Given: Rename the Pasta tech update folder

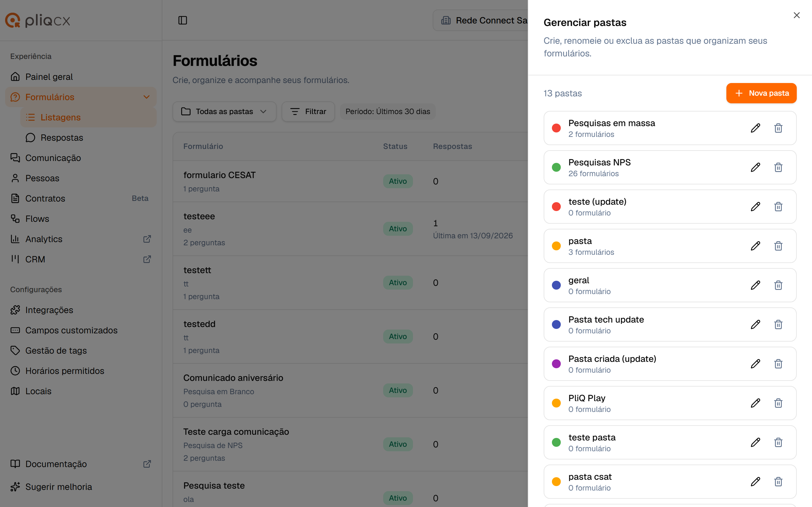Looking at the screenshot, I should tap(755, 324).
